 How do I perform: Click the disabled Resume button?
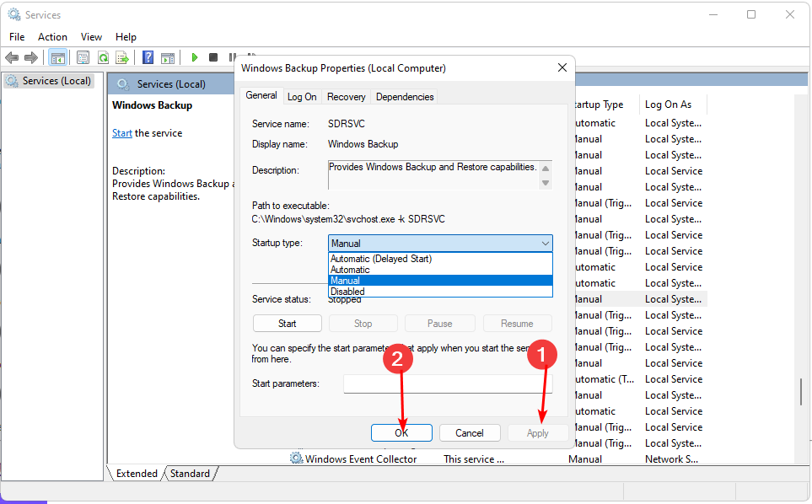point(517,324)
